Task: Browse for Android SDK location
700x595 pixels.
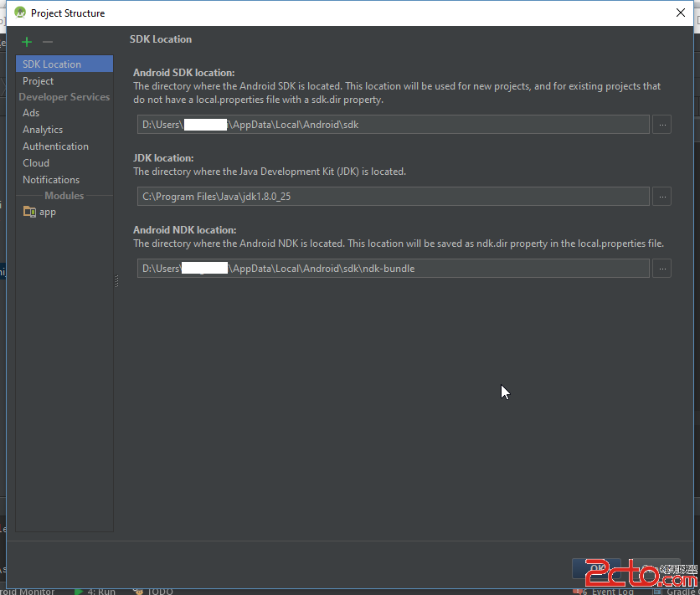Action: pyautogui.click(x=661, y=125)
